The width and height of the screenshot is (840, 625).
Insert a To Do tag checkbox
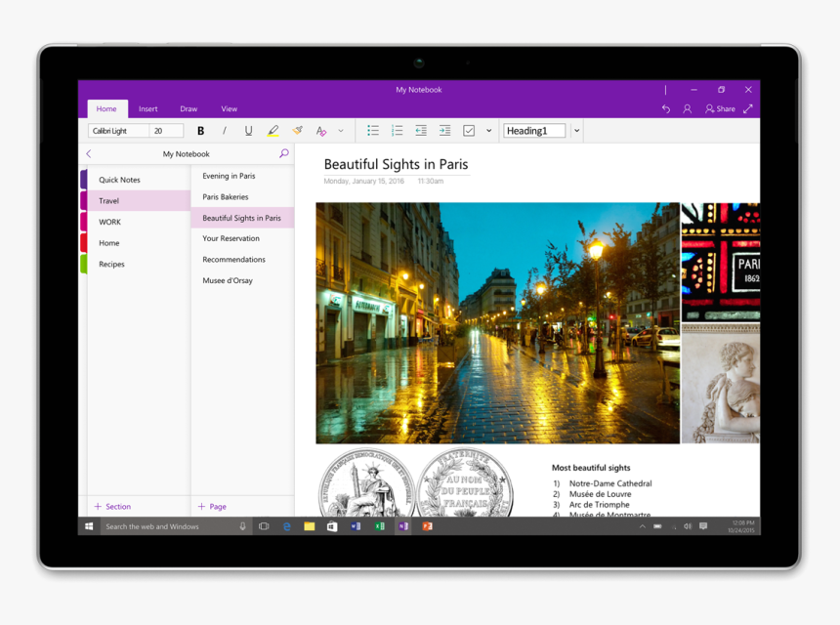pyautogui.click(x=469, y=130)
